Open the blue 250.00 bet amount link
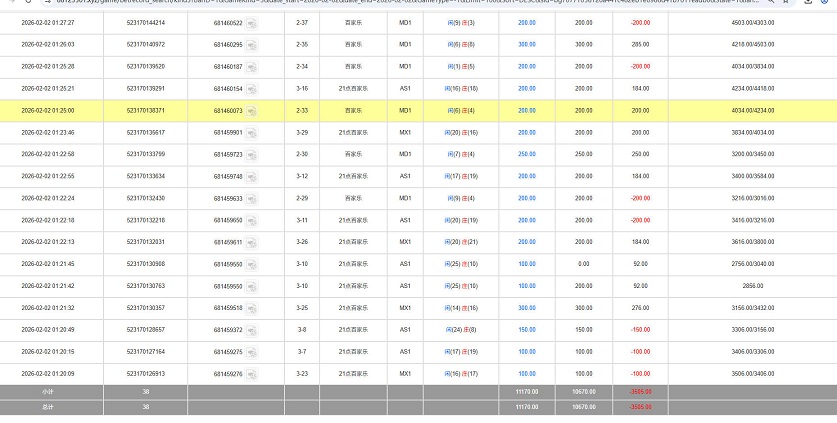The width and height of the screenshot is (837, 423). tap(526, 154)
